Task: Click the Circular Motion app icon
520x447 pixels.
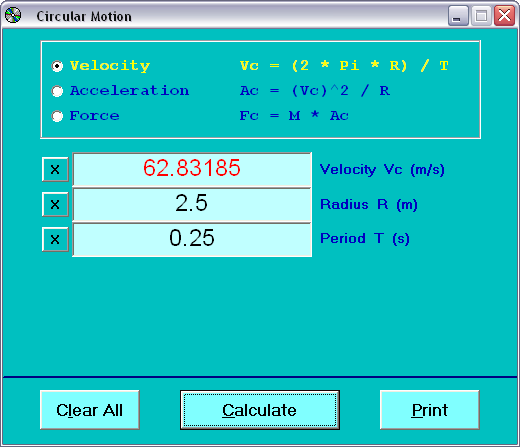Action: [13, 15]
